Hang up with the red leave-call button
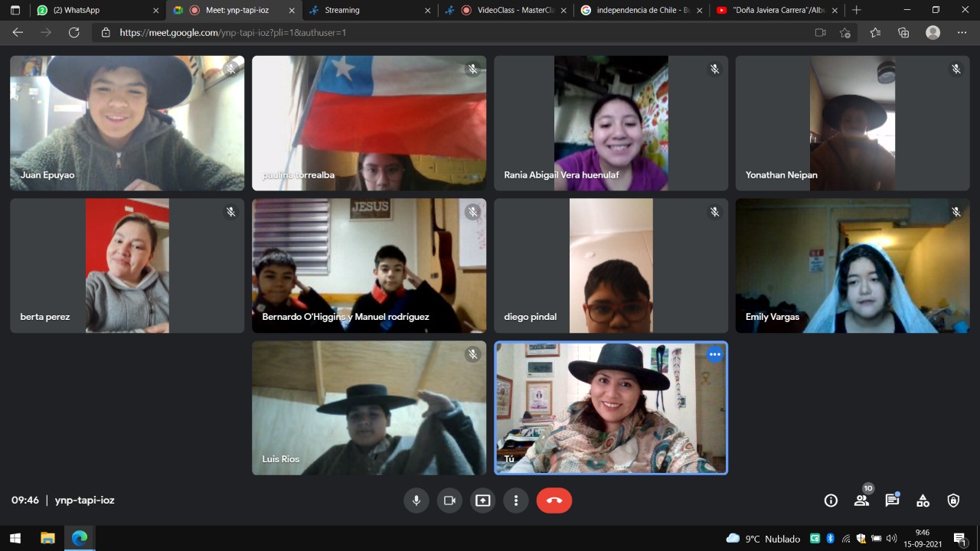980x551 pixels. 554,500
